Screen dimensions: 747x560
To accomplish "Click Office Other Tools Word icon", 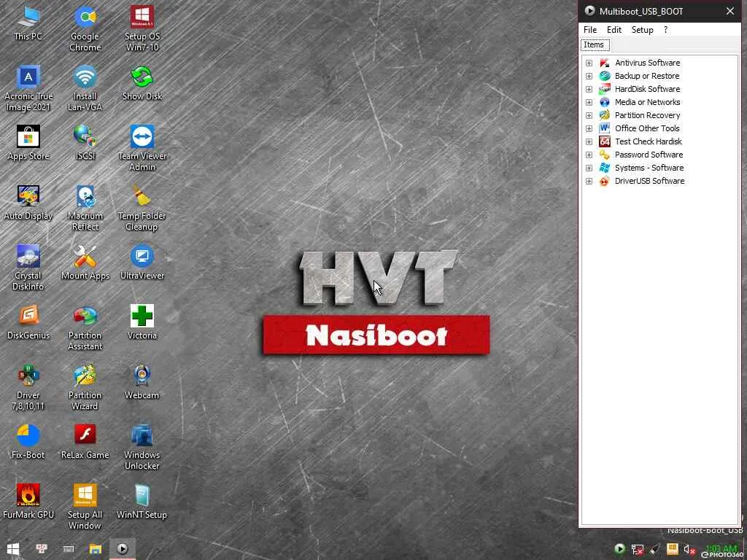I will (x=605, y=128).
